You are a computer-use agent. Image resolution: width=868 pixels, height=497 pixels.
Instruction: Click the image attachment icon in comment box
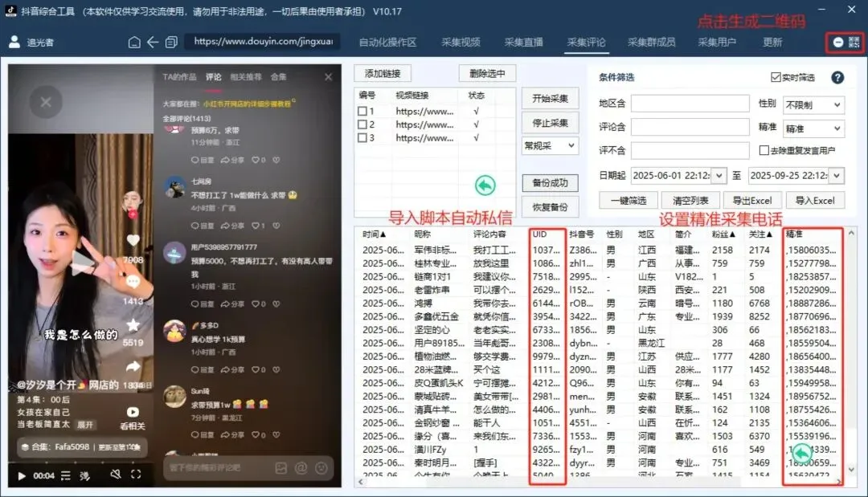pyautogui.click(x=281, y=468)
